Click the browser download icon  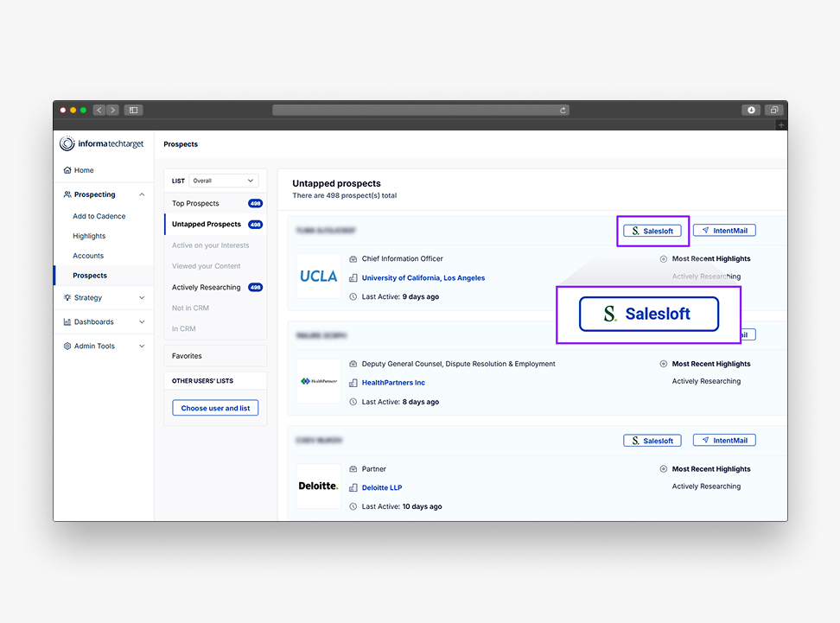click(x=751, y=110)
